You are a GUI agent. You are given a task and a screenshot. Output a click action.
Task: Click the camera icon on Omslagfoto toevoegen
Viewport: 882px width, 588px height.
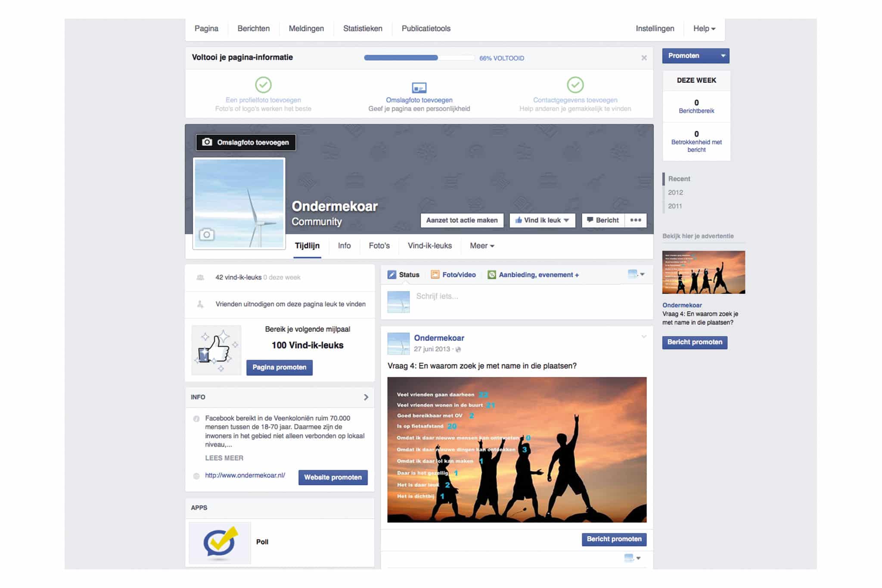207,142
